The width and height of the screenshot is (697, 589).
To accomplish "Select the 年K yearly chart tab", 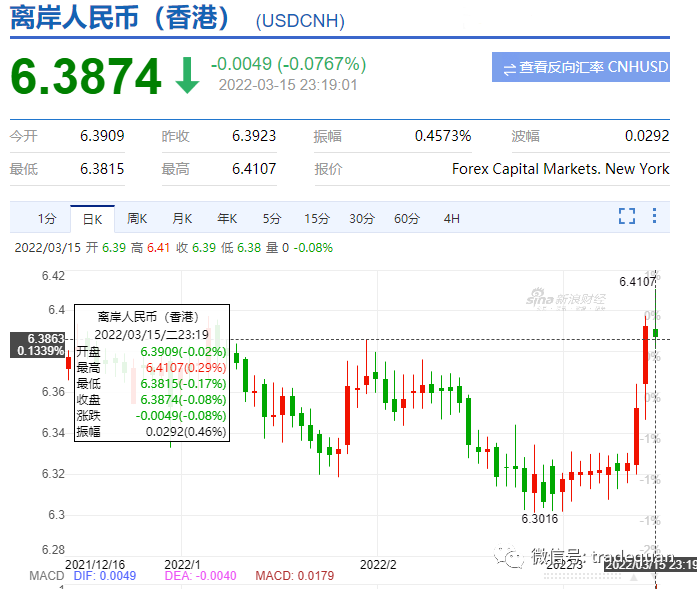I will click(x=227, y=218).
